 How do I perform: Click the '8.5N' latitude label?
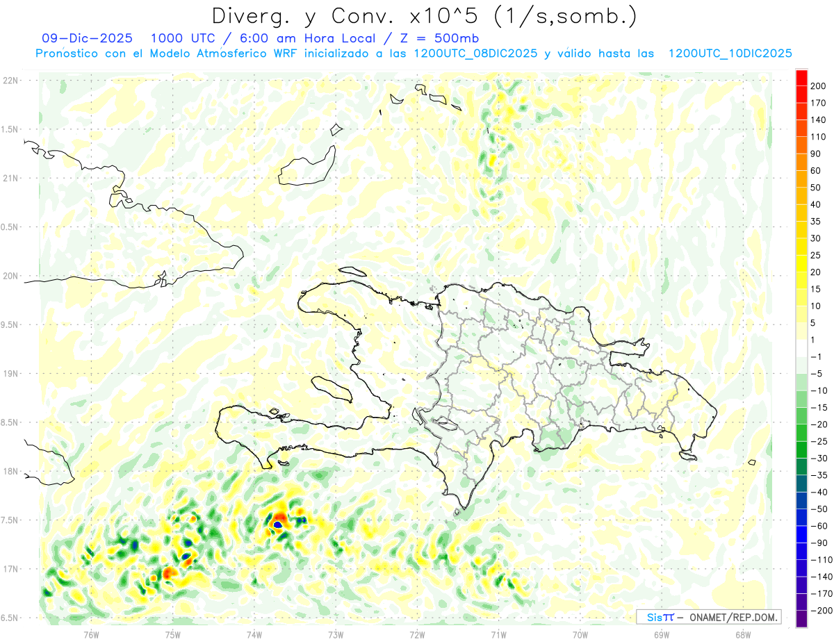10,422
